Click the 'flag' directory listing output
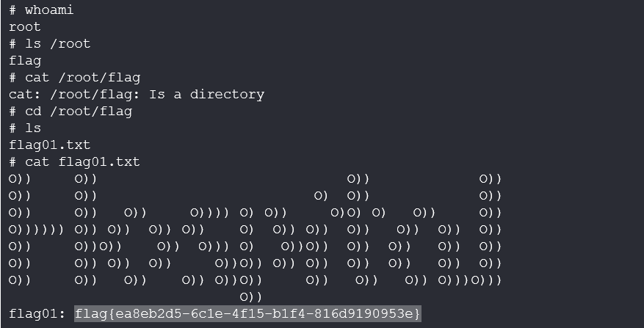Viewport: 644px width, 328px height. click(x=25, y=61)
